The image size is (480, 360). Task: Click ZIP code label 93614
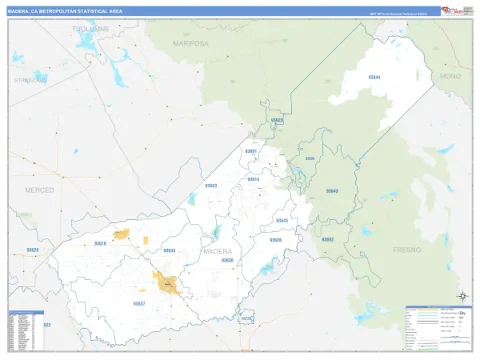tap(253, 179)
